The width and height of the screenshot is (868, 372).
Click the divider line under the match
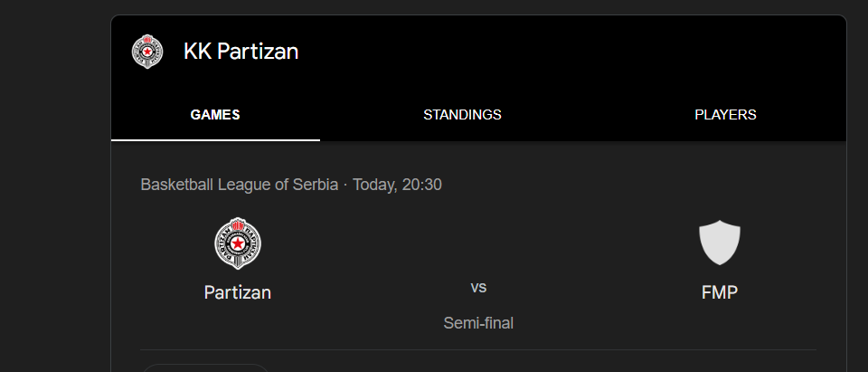tap(478, 349)
